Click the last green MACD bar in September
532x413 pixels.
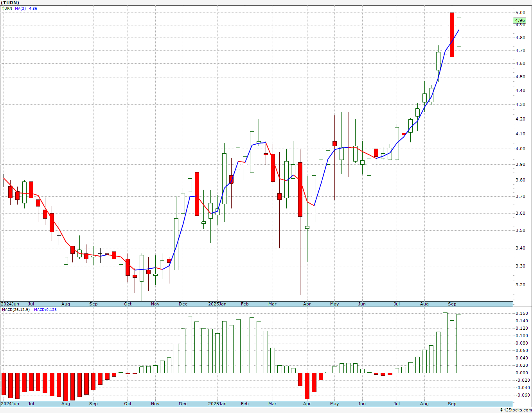tap(459, 343)
